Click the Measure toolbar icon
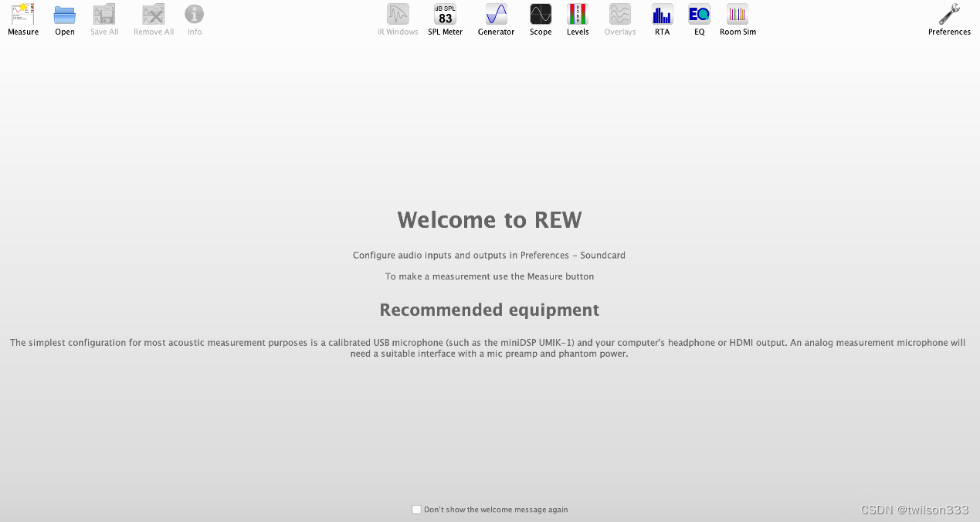Viewport: 980px width, 522px height. click(x=22, y=15)
